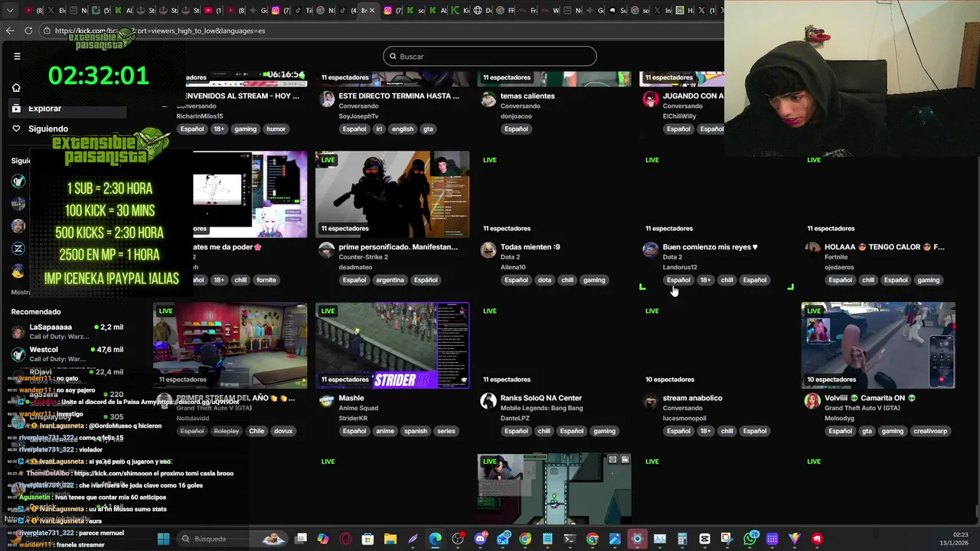Open Calculator from the taskbar
Viewport: 980px width, 551px height.
(682, 539)
